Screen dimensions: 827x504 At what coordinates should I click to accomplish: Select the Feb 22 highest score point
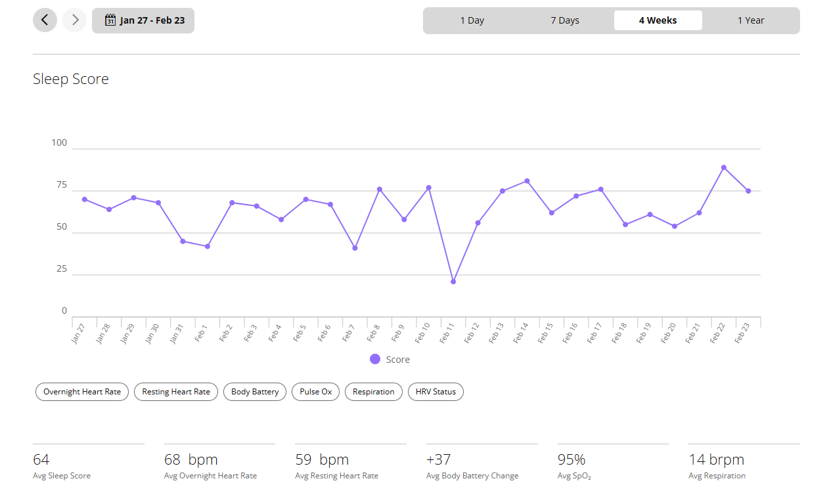pos(724,167)
